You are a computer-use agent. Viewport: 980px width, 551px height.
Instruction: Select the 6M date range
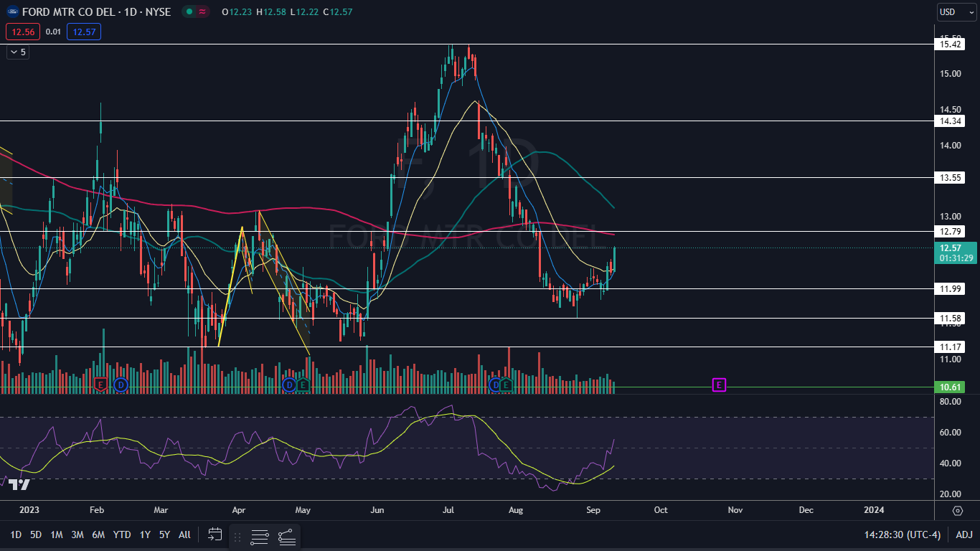99,534
